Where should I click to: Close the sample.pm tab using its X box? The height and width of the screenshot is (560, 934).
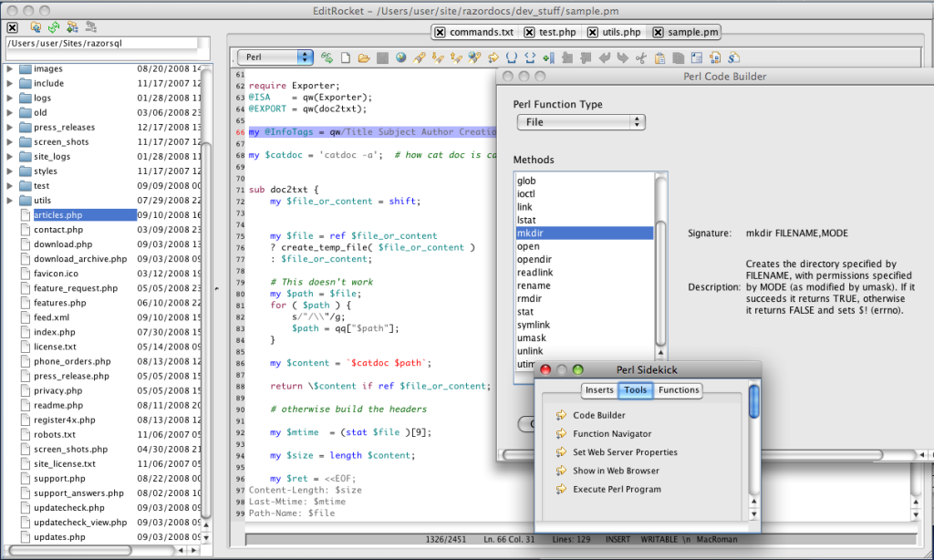[x=659, y=32]
